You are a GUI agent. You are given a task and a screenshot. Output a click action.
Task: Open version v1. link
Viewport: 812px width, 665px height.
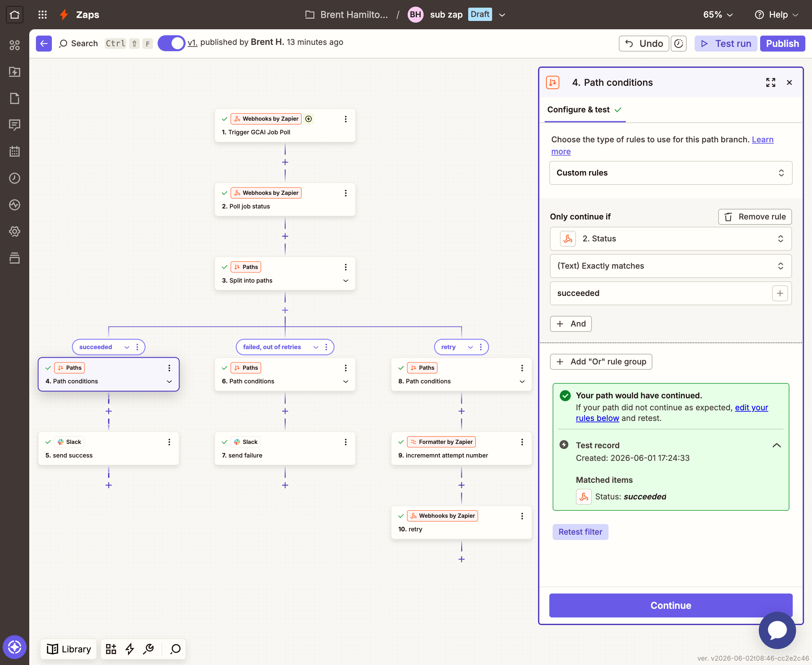click(192, 42)
